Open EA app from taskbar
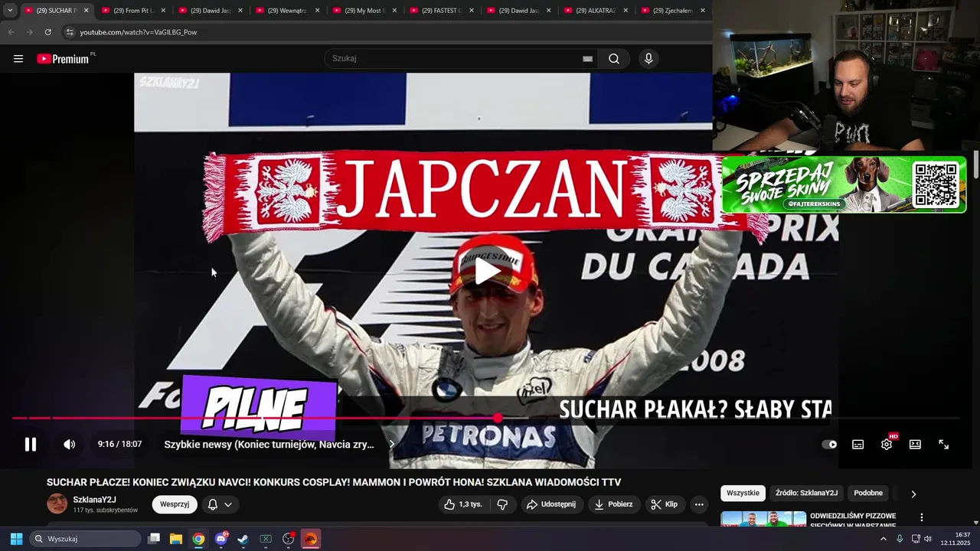The image size is (980, 551). pos(310,539)
